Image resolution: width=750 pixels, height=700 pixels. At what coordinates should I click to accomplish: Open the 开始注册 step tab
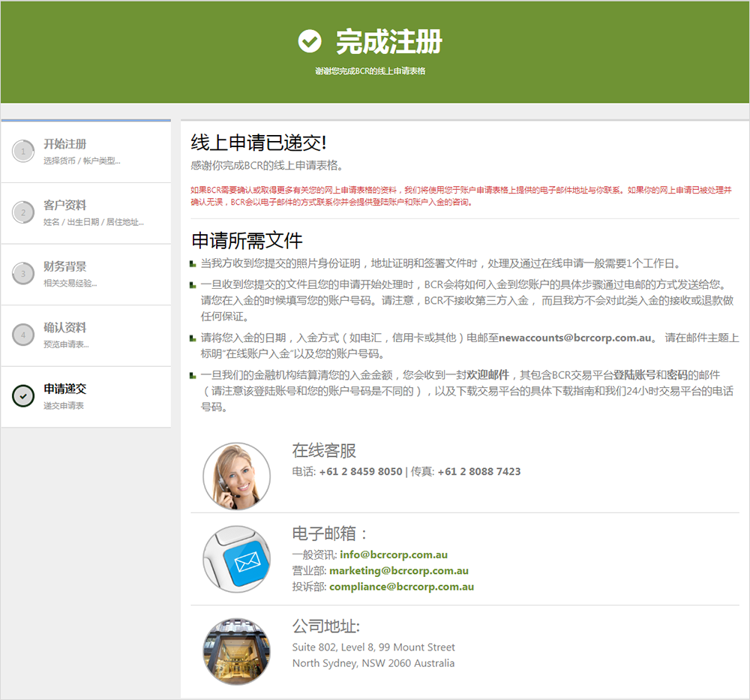(x=86, y=152)
